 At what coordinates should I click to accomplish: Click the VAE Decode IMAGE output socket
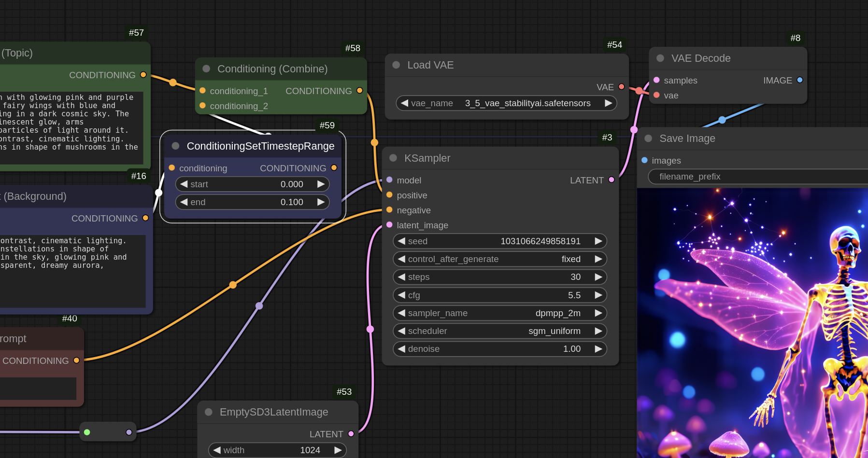(800, 80)
